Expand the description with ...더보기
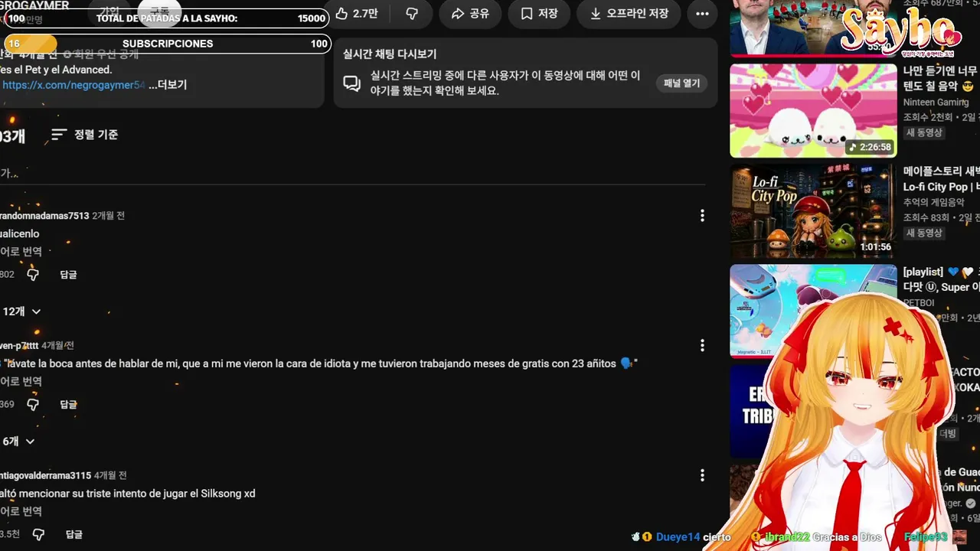 pos(168,85)
